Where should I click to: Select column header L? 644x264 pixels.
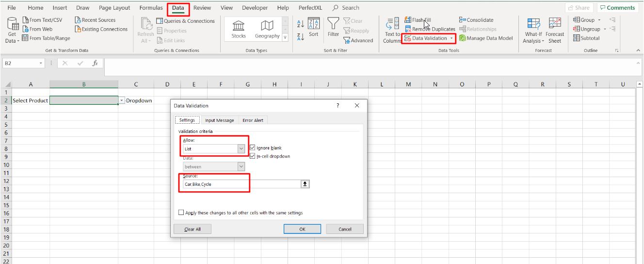click(x=382, y=84)
